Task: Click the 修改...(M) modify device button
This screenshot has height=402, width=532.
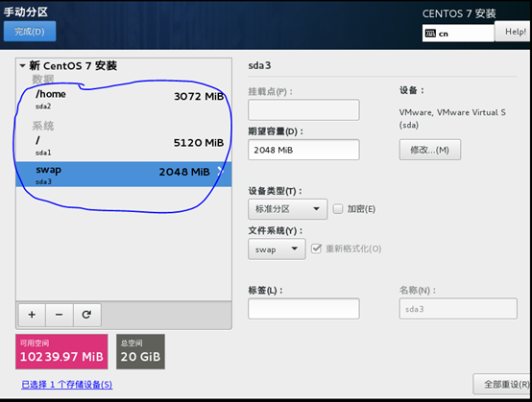Action: [430, 150]
